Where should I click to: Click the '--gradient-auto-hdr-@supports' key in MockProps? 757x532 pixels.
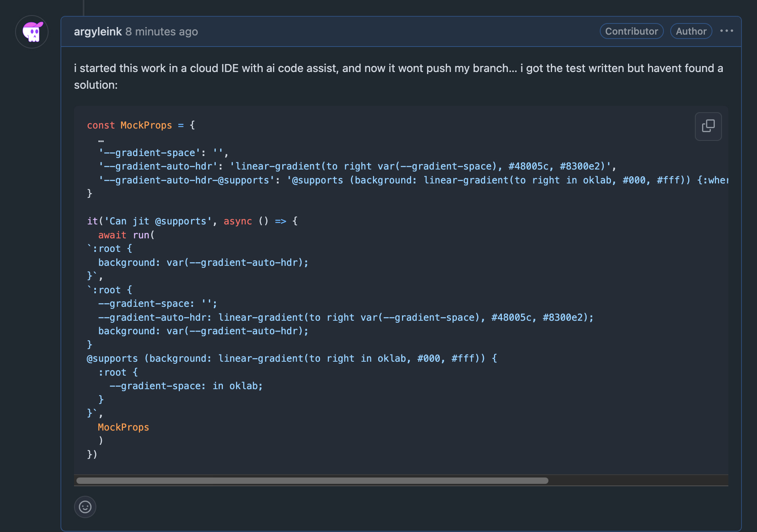point(186,180)
